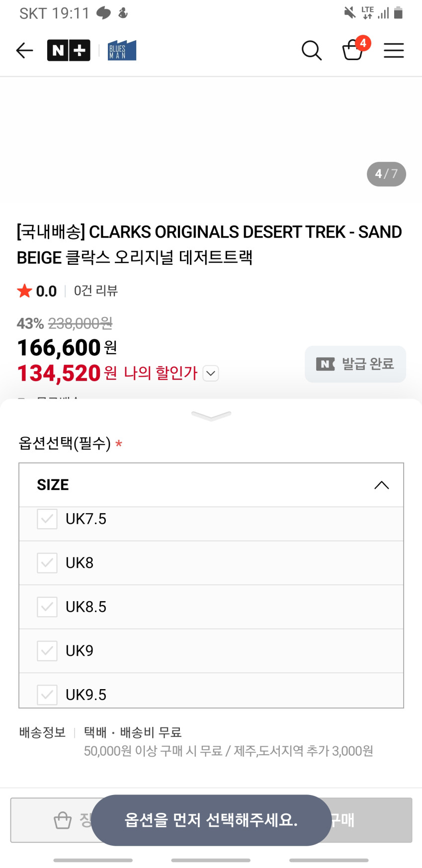Open the N+ store logo
Image resolution: width=422 pixels, height=868 pixels.
click(69, 50)
